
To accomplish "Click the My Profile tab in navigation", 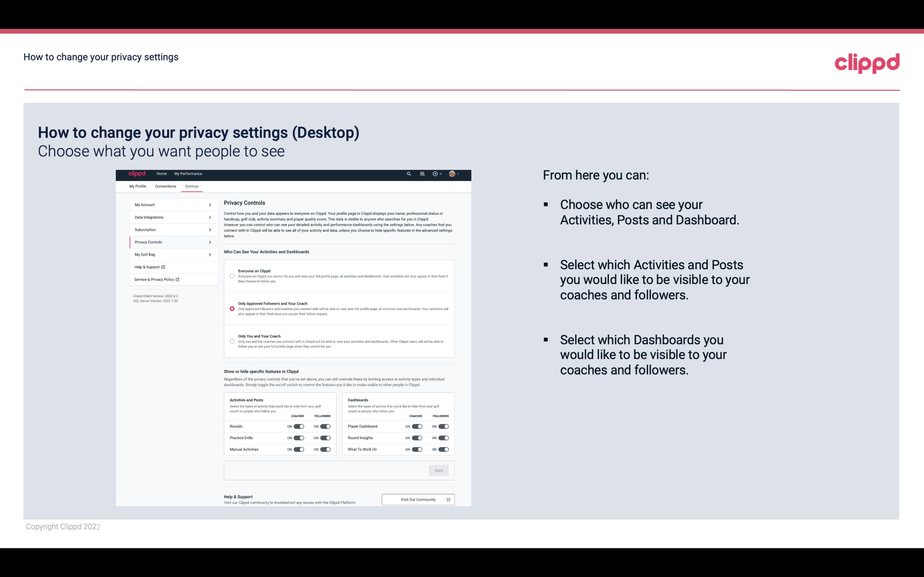I will coord(138,186).
